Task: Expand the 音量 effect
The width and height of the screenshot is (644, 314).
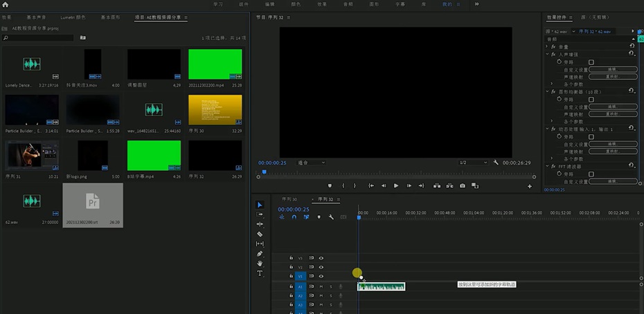Action: pyautogui.click(x=546, y=47)
